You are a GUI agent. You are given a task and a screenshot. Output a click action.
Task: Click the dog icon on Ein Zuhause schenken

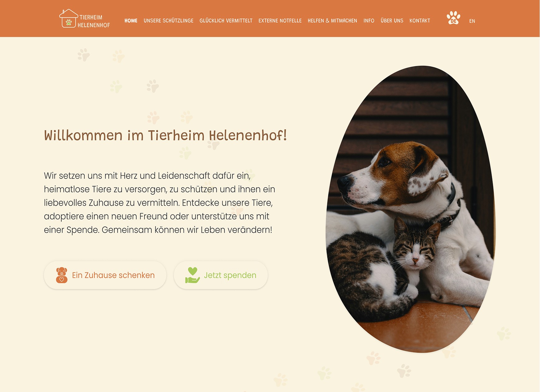(62, 275)
